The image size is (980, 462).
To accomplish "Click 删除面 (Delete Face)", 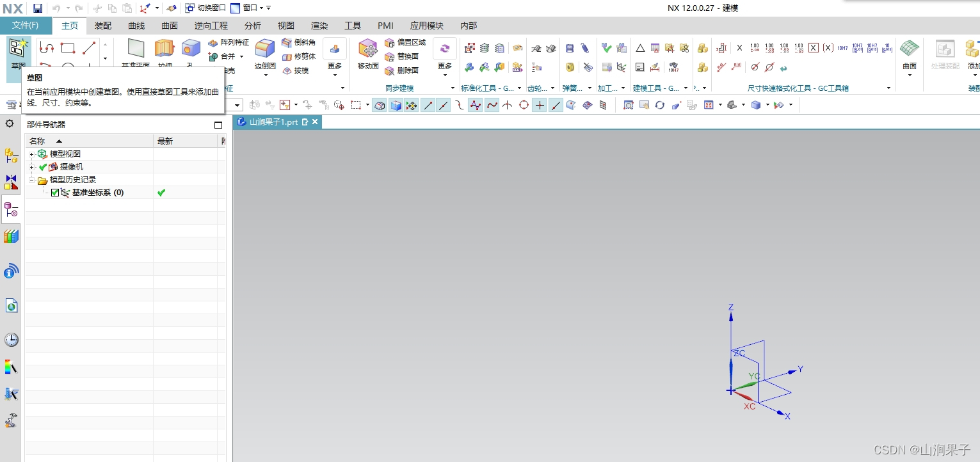I will (402, 70).
